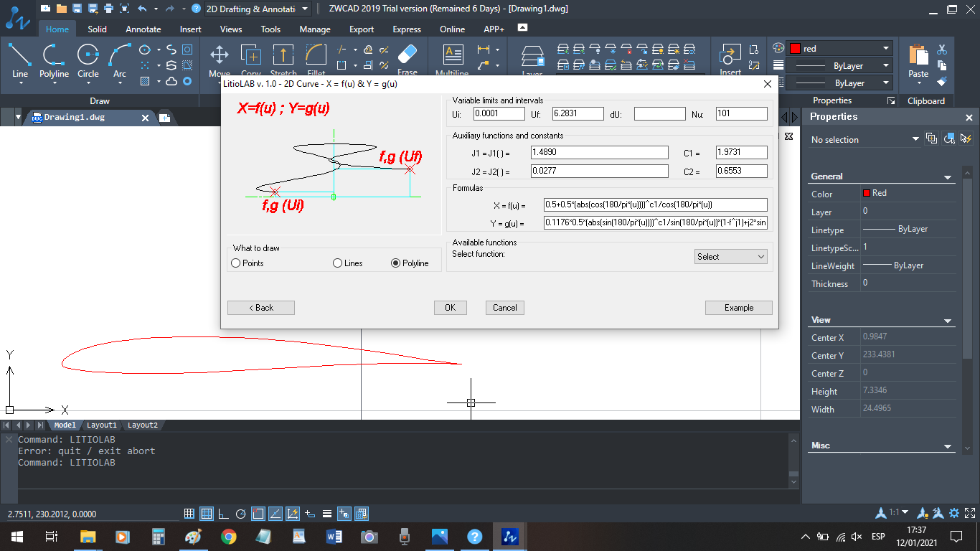
Task: Open the Annotate ribbon tab
Action: (x=143, y=29)
